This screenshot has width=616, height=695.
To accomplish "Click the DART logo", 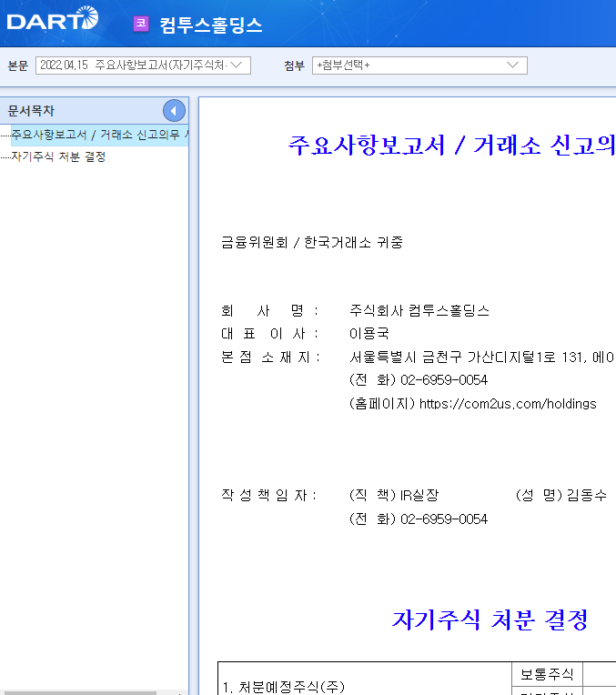I will pyautogui.click(x=53, y=18).
